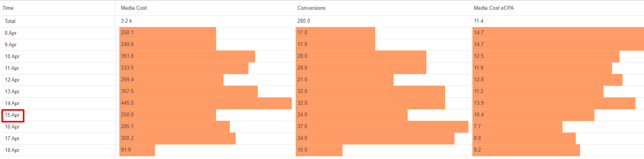Click the 11.4 total eCPA value
The width and height of the screenshot is (644, 159).
click(x=479, y=21)
